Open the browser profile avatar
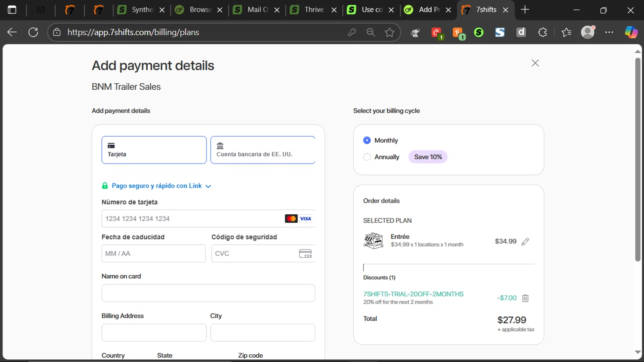644x362 pixels. 588,32
